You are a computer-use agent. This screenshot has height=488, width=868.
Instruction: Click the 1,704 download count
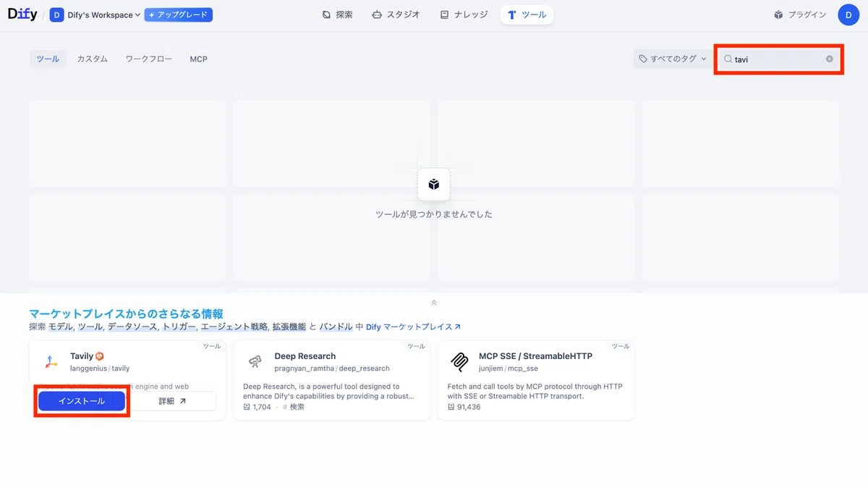coord(257,407)
